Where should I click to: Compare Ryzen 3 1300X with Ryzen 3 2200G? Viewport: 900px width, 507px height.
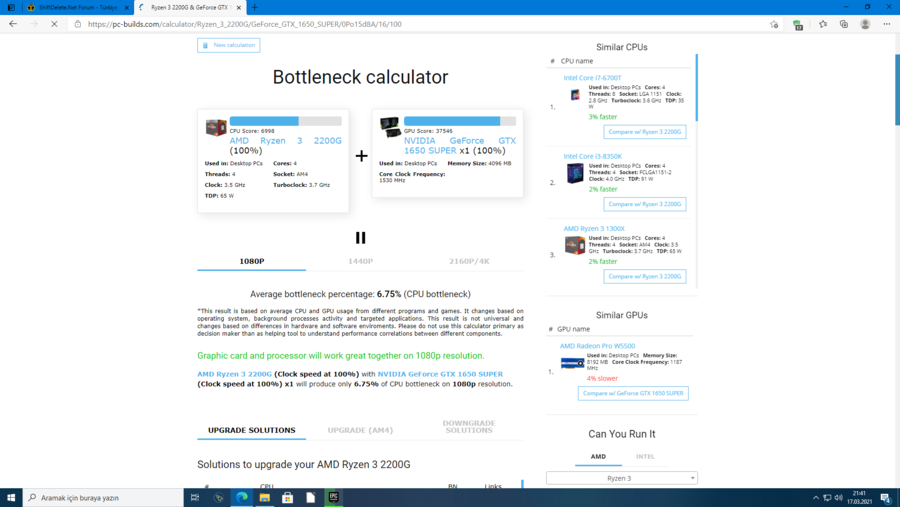645,277
